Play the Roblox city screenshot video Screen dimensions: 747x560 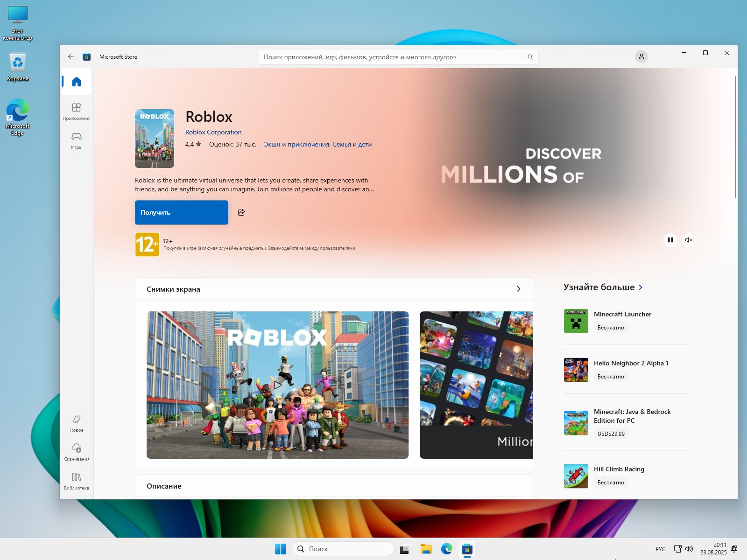[x=278, y=385]
